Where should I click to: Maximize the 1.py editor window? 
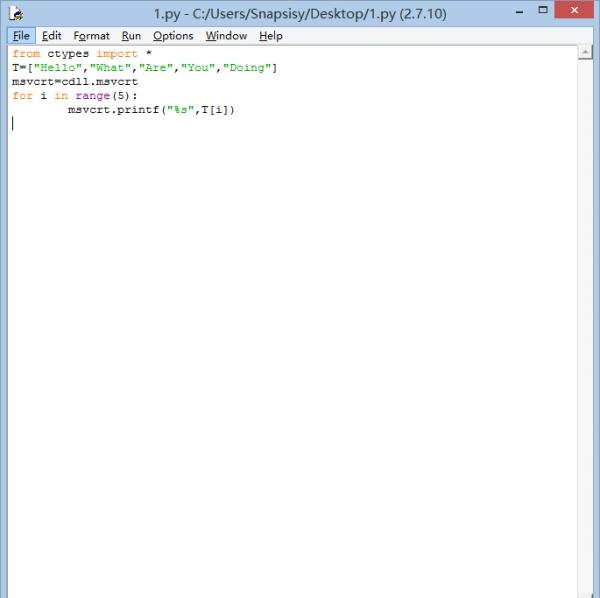(x=543, y=10)
